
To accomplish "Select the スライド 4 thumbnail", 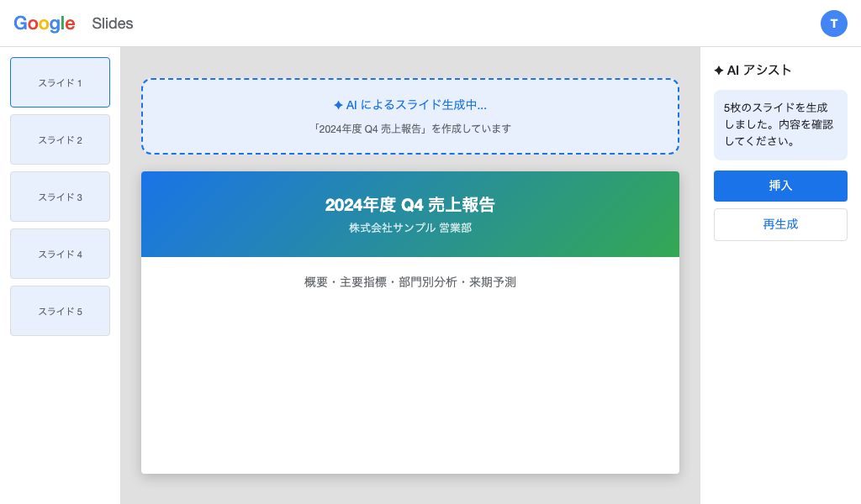I will tap(60, 254).
